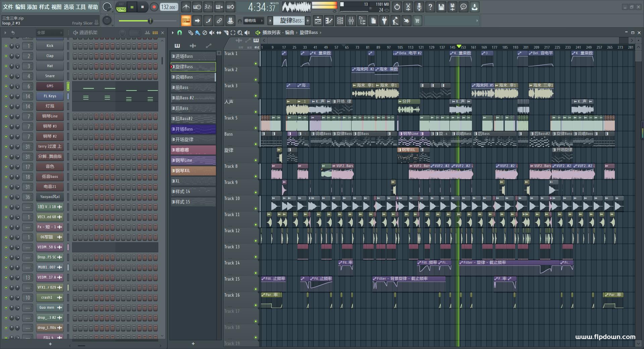This screenshot has height=349, width=644.
Task: Click the transport stop button
Action: click(x=142, y=7)
